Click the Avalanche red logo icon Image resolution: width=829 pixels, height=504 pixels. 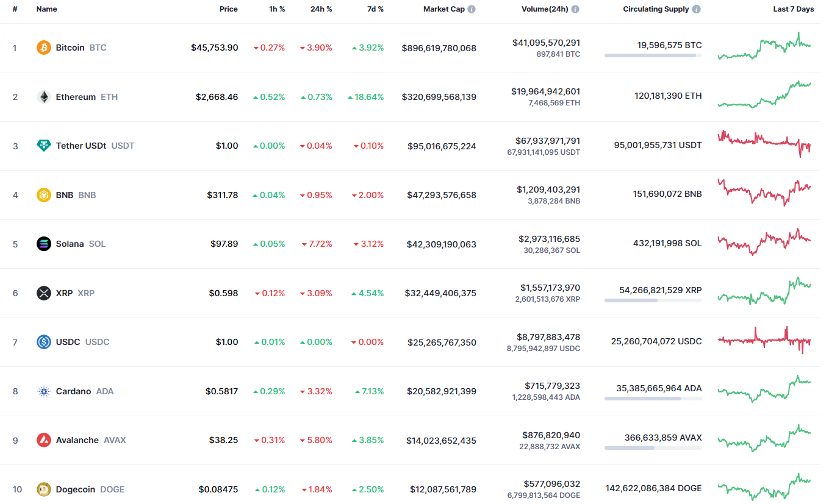pos(44,440)
